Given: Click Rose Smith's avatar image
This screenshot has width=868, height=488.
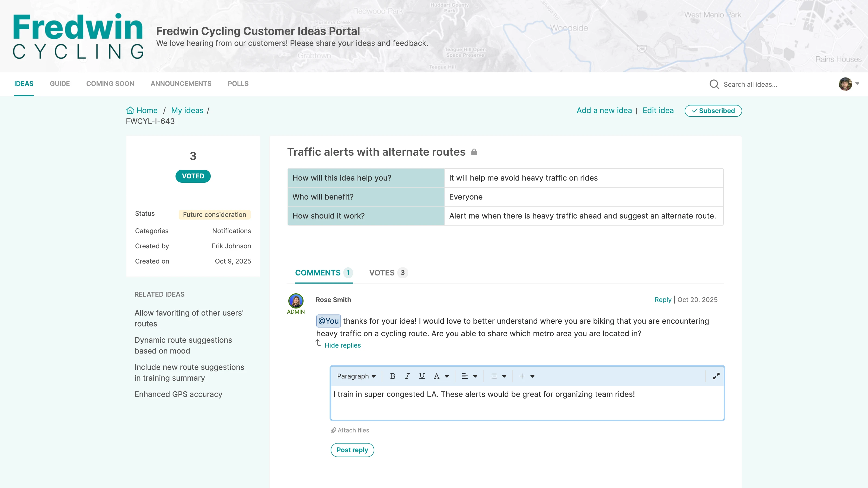Looking at the screenshot, I should (x=295, y=300).
